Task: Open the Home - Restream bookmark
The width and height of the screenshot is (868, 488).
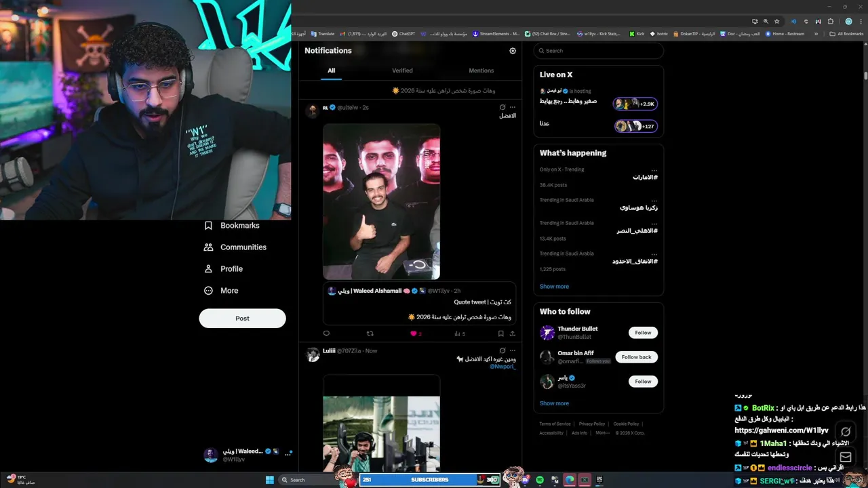Action: point(785,33)
